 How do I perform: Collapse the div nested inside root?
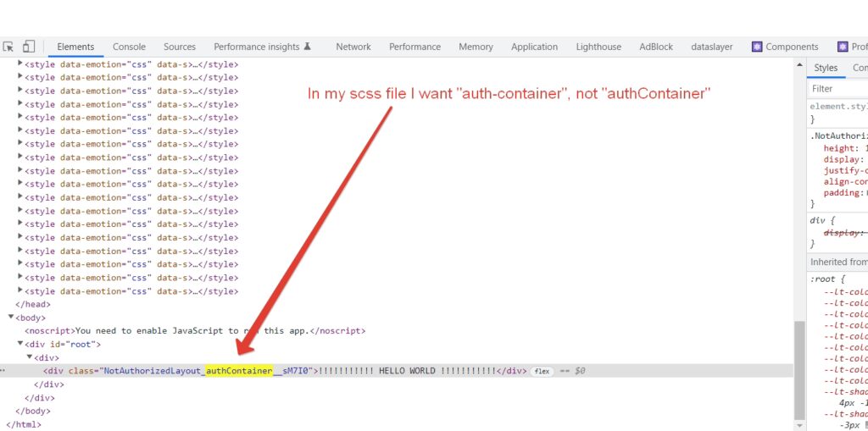[x=30, y=357]
